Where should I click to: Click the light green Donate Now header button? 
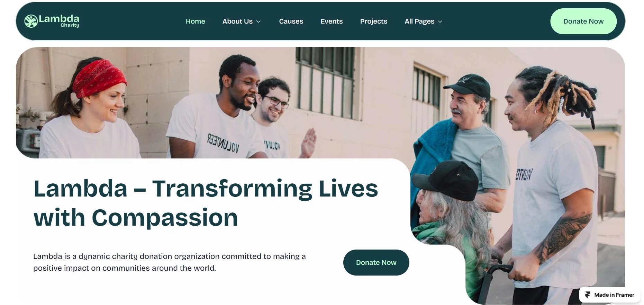click(583, 21)
